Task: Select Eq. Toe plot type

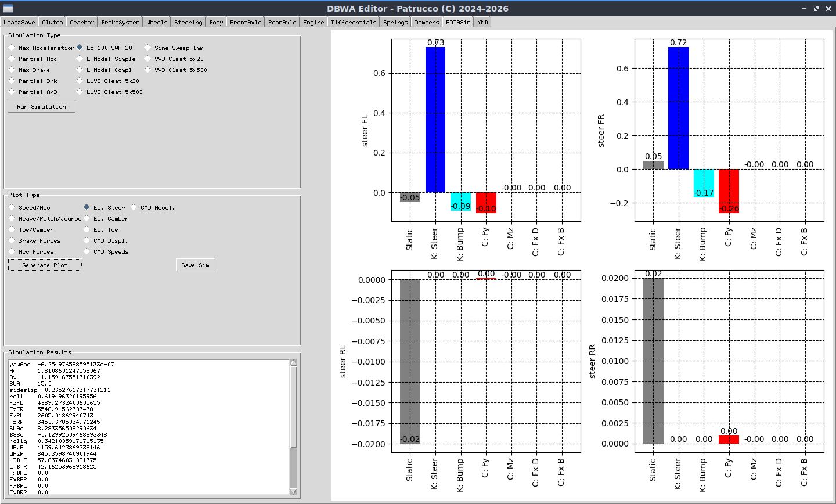Action: (x=101, y=229)
